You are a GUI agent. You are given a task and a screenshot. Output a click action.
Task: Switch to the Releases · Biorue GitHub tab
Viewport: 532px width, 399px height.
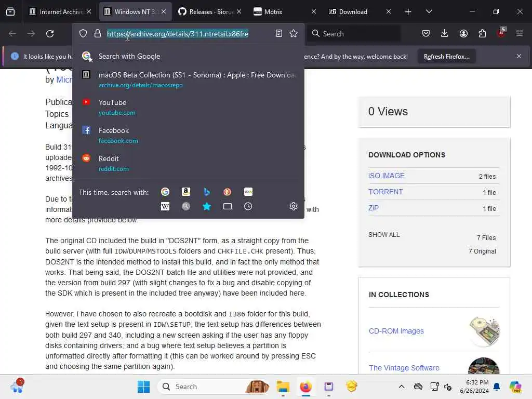pyautogui.click(x=210, y=12)
